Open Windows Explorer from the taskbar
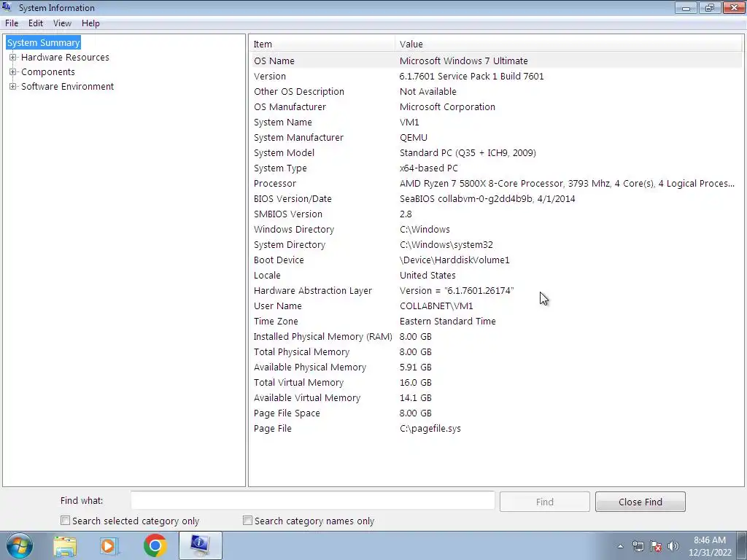 pos(65,546)
